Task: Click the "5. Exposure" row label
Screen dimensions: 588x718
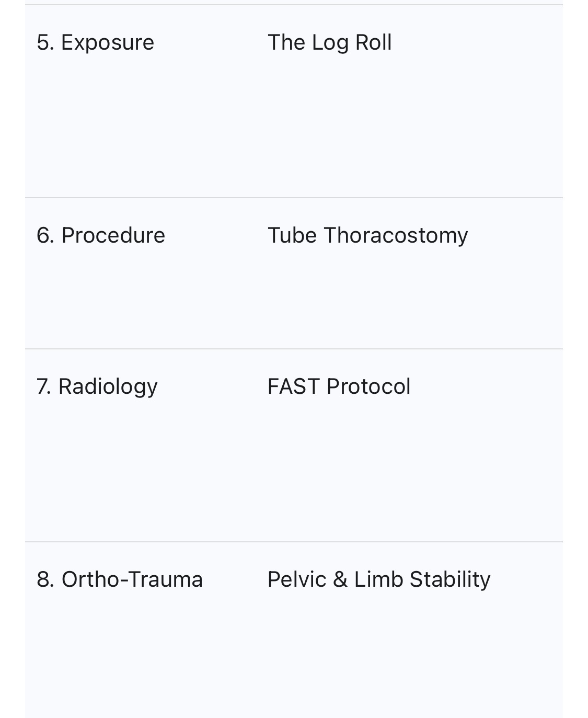Action: point(95,42)
